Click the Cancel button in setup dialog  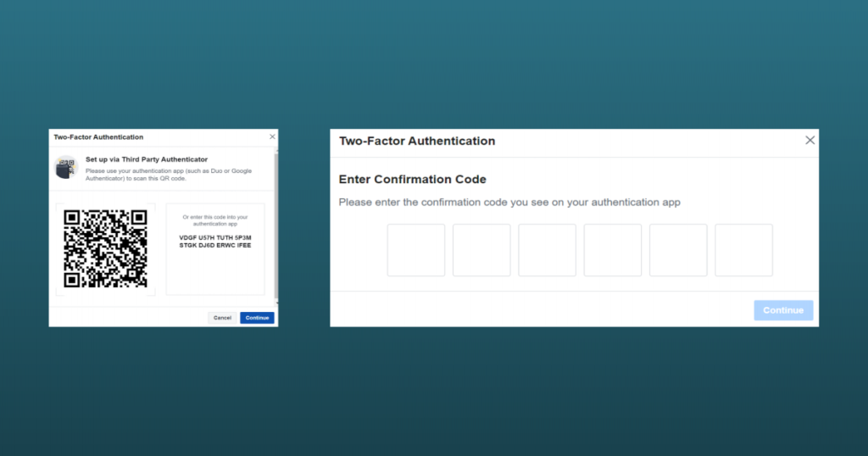[223, 318]
